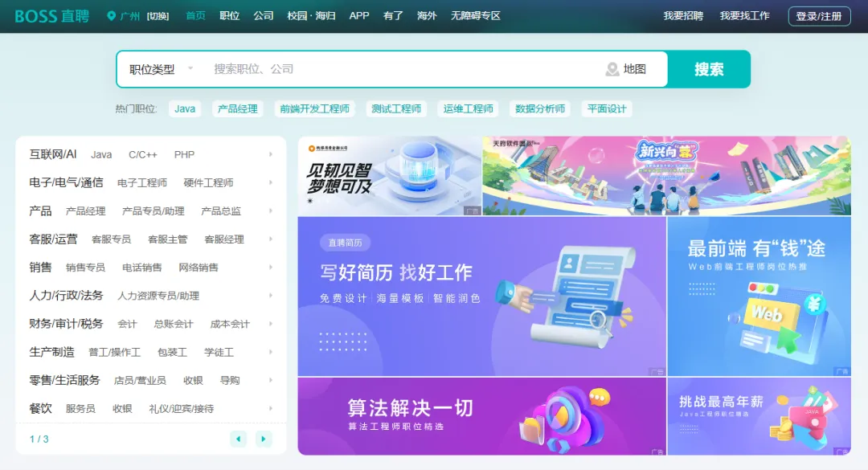Open the 写好简历 找好工作 banner
868x470 pixels.
[x=481, y=296]
